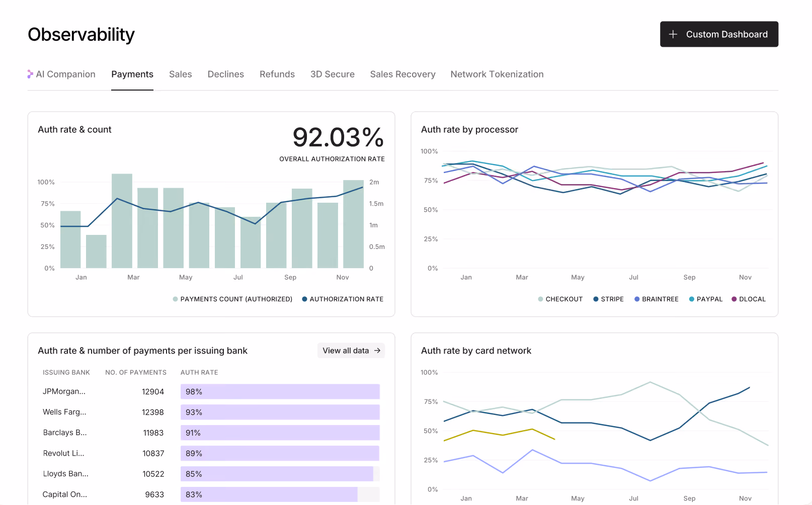The width and height of the screenshot is (812, 505).
Task: Click the AI Companion sparkle icon
Action: click(x=30, y=74)
